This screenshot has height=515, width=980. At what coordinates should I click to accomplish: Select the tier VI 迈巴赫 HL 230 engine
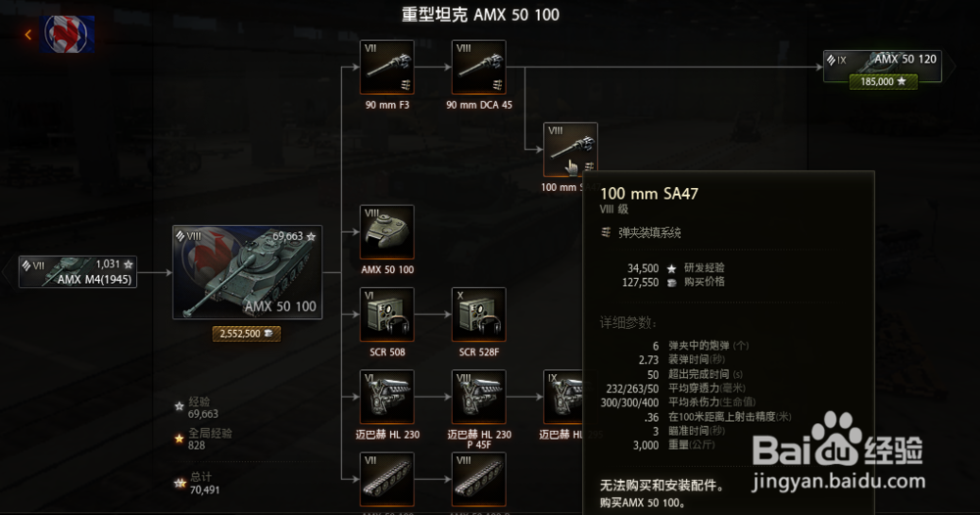tap(387, 397)
